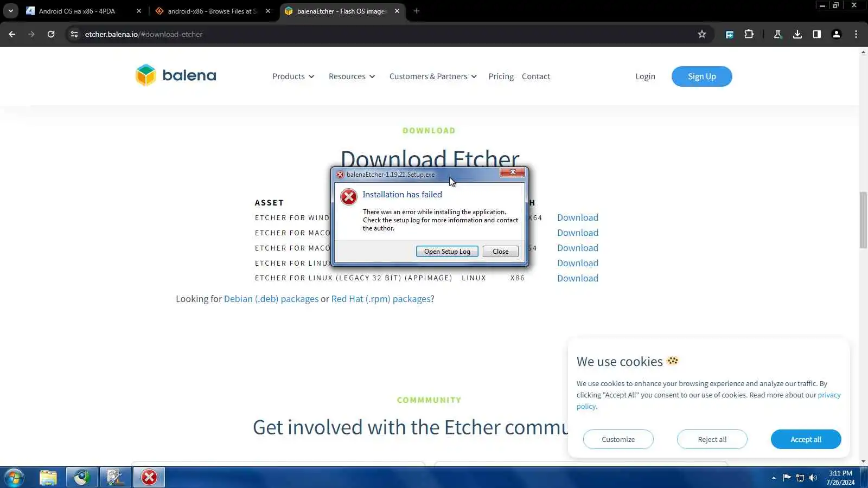Image resolution: width=868 pixels, height=488 pixels.
Task: Open a new browser tab
Action: pyautogui.click(x=416, y=11)
